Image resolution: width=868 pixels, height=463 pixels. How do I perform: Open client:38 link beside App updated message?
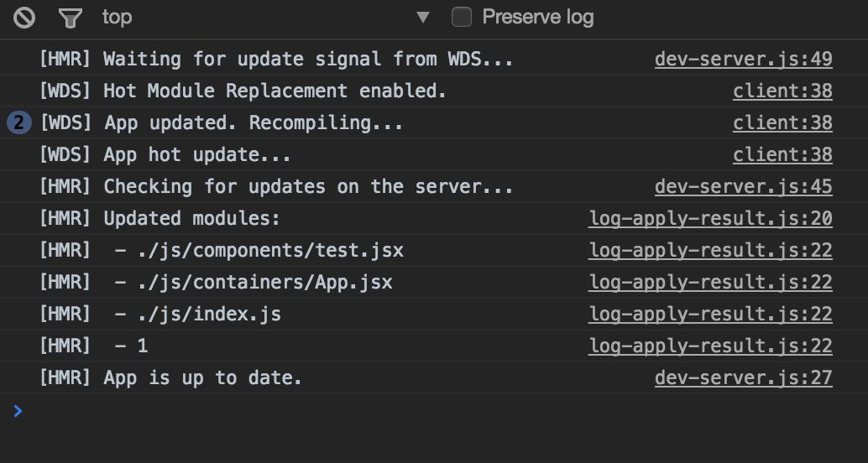pos(782,122)
